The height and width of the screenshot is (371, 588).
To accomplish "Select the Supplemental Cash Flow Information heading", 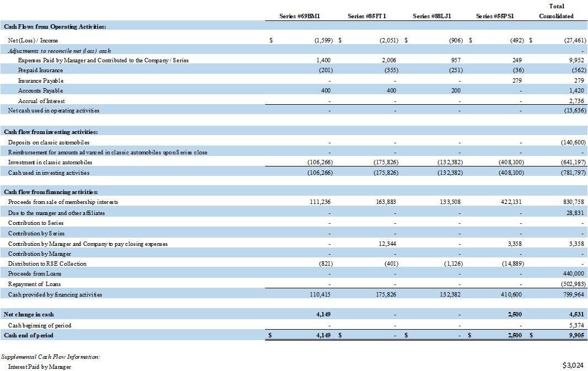I will 50,357.
